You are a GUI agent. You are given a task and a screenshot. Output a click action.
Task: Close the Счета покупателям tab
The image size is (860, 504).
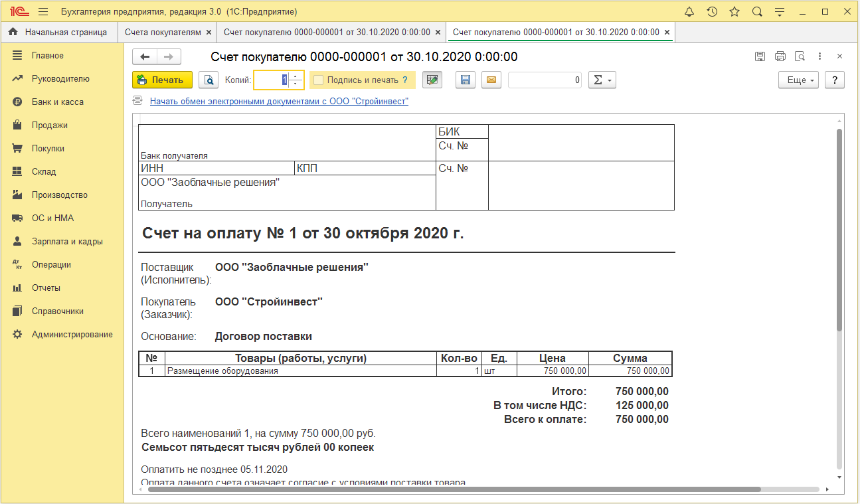[209, 32]
